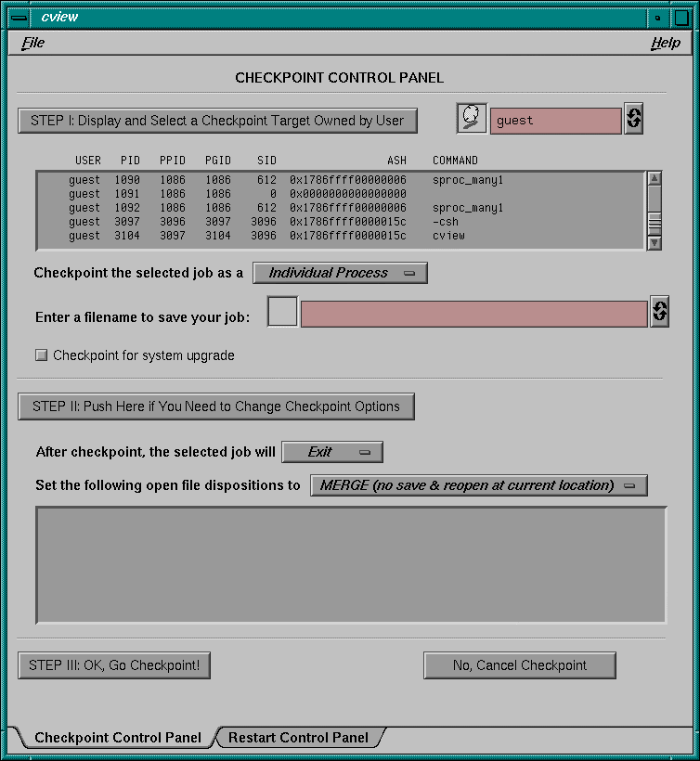The width and height of the screenshot is (700, 761).
Task: Enable Checkpoint for system upgrade checkbox
Action: click(41, 355)
